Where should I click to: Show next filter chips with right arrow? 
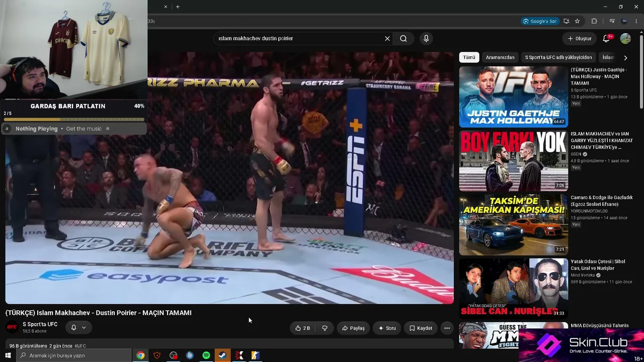tap(625, 58)
